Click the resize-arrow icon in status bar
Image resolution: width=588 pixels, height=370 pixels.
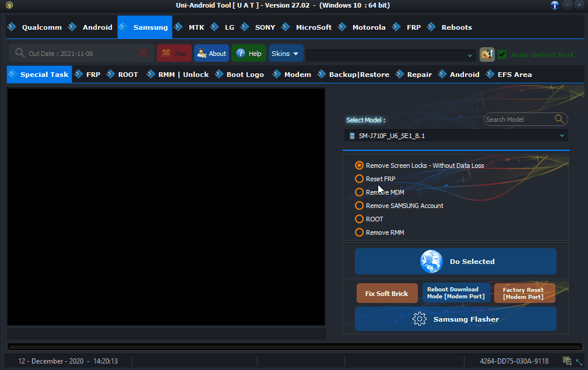[x=579, y=362]
